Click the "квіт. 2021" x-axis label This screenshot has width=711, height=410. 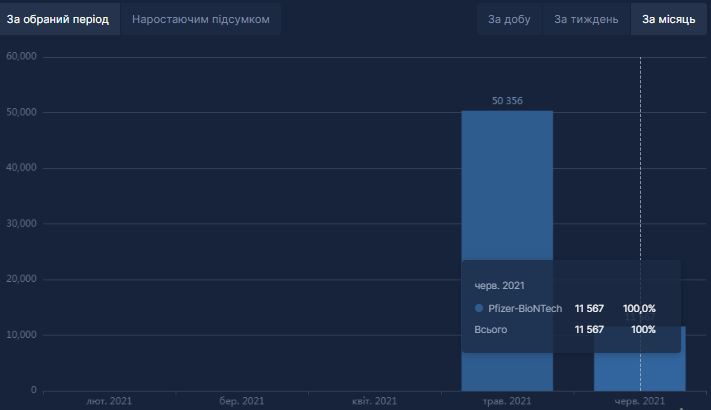pos(374,401)
